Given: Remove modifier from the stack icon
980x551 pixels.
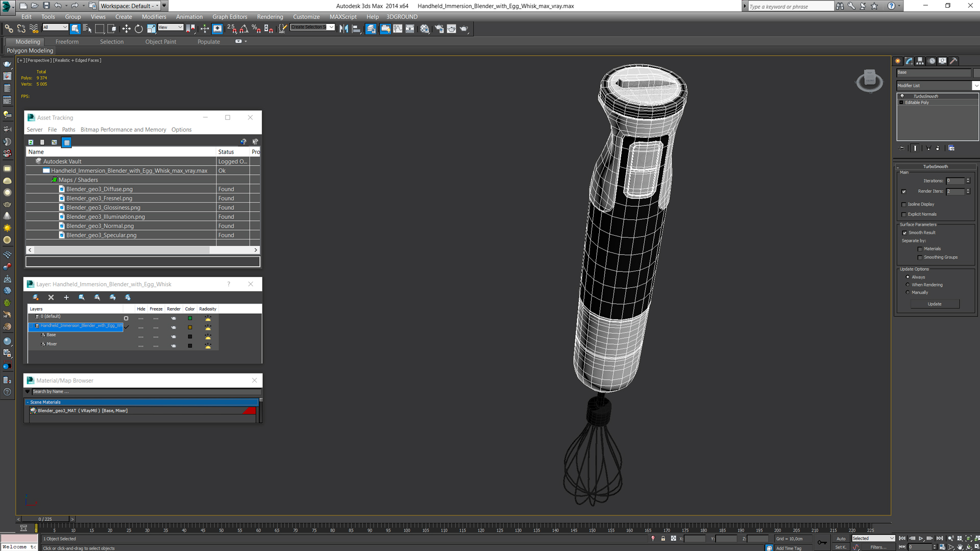Looking at the screenshot, I should (x=938, y=148).
